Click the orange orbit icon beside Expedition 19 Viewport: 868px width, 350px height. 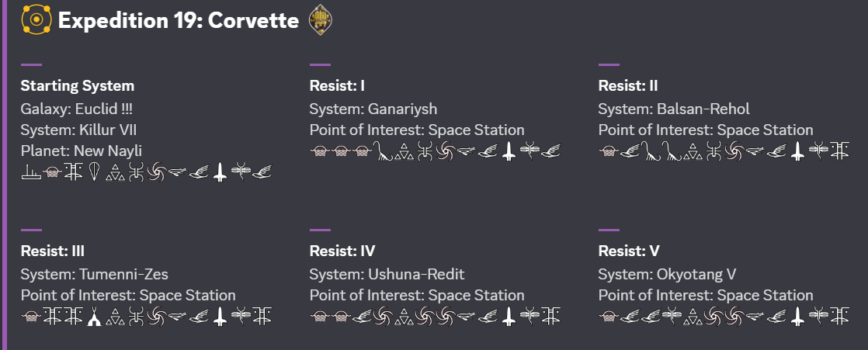click(x=36, y=19)
